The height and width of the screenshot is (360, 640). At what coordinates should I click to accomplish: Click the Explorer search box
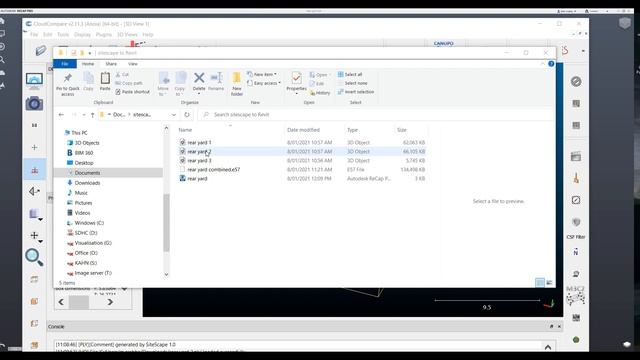(376, 115)
